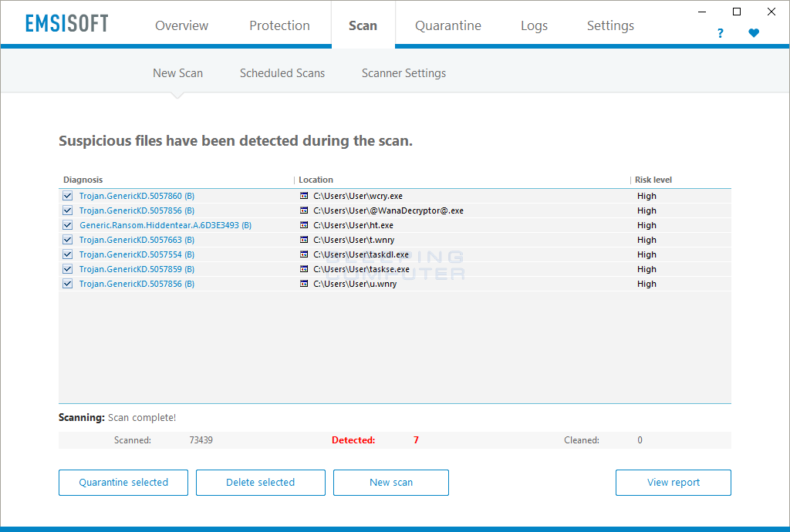Uncheck the taskdl.exe detection checkbox

click(x=68, y=254)
